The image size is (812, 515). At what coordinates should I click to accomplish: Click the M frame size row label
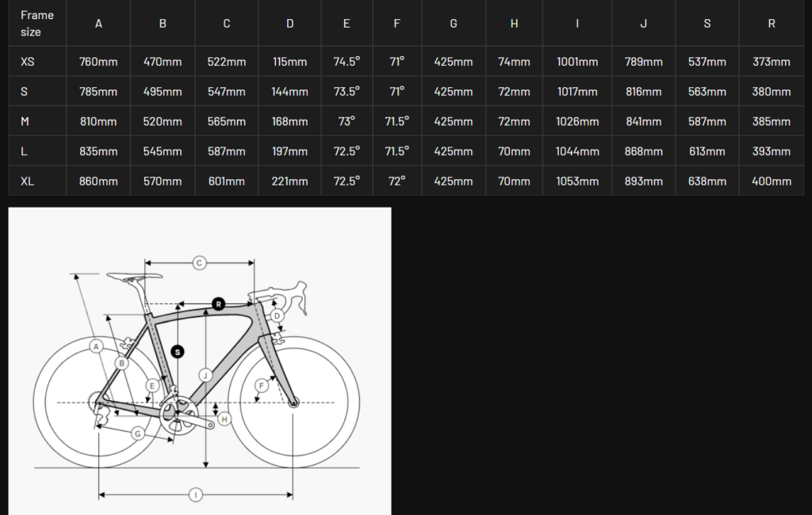[25, 122]
